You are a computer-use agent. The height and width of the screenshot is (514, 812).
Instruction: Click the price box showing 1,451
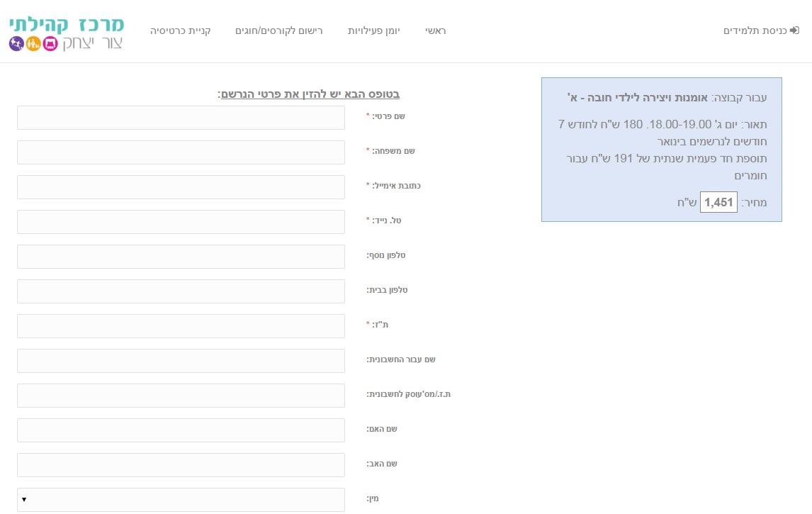coord(718,202)
